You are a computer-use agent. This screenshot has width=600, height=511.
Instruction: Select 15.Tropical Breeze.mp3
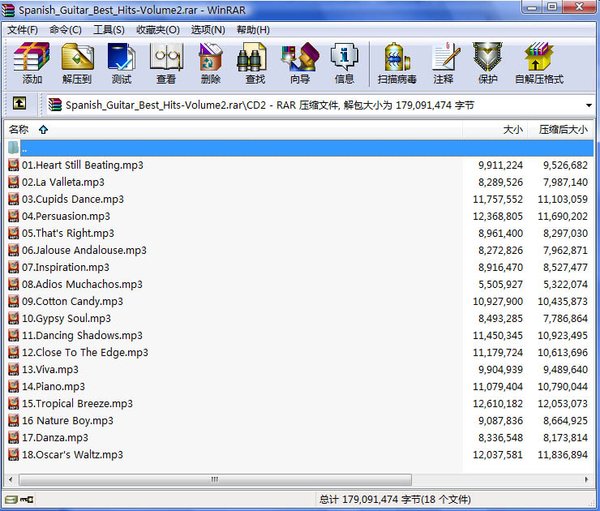pyautogui.click(x=77, y=403)
